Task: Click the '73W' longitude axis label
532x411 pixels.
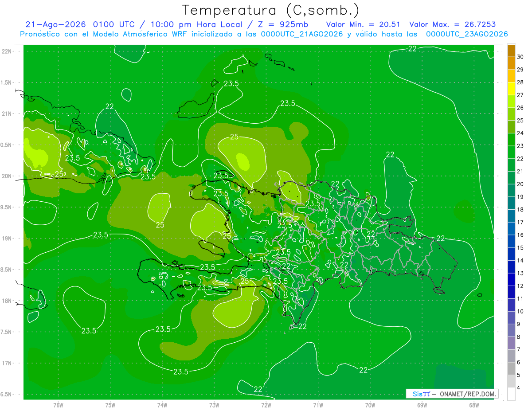Action: click(214, 405)
